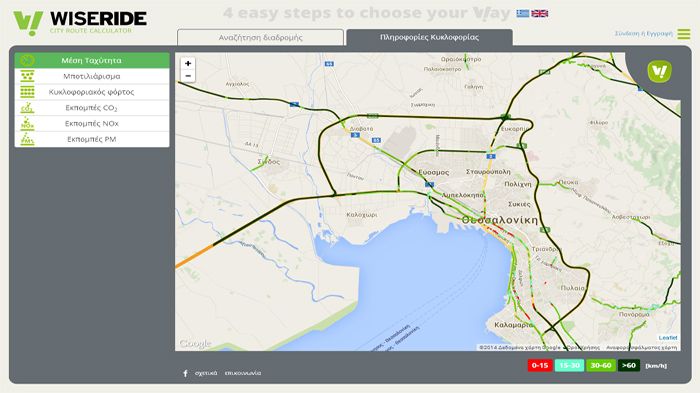The width and height of the screenshot is (700, 393).
Task: Click the NOx emissions icon
Action: (27, 123)
